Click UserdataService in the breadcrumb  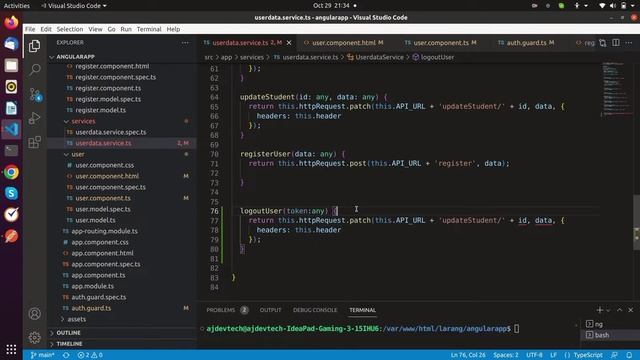379,57
